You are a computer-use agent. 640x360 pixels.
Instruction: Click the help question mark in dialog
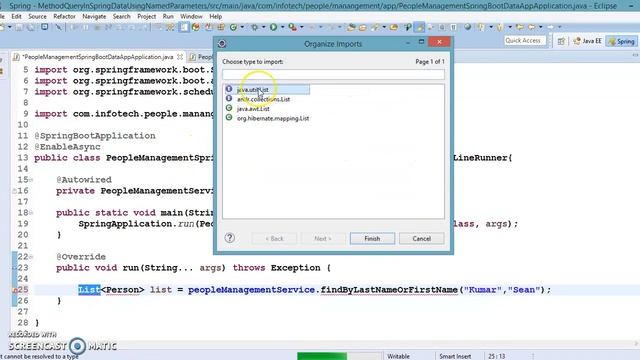pyautogui.click(x=229, y=238)
